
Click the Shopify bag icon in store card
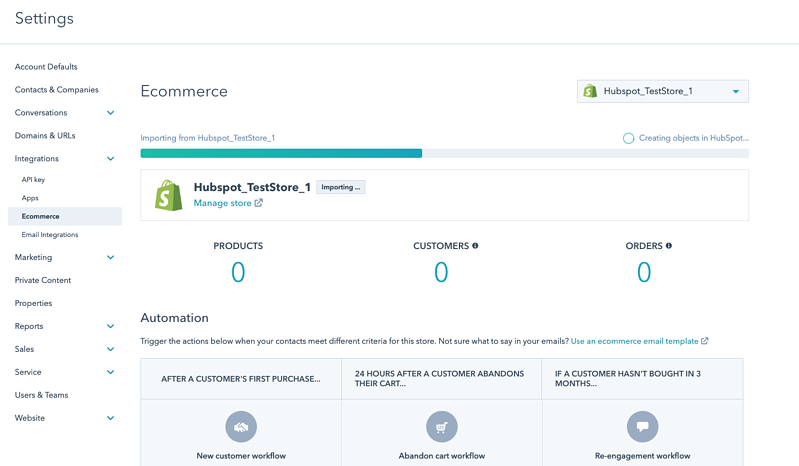(x=168, y=195)
